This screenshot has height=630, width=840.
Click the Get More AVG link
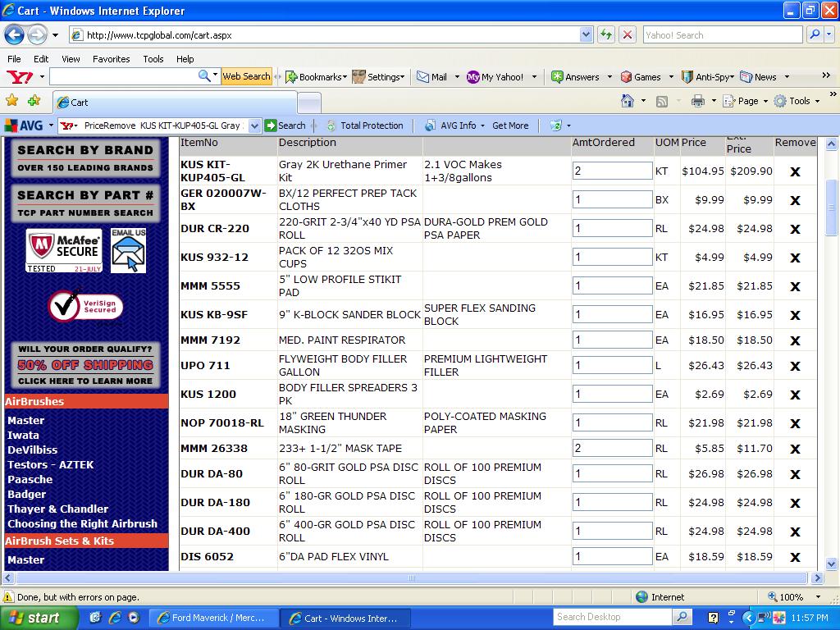(510, 126)
